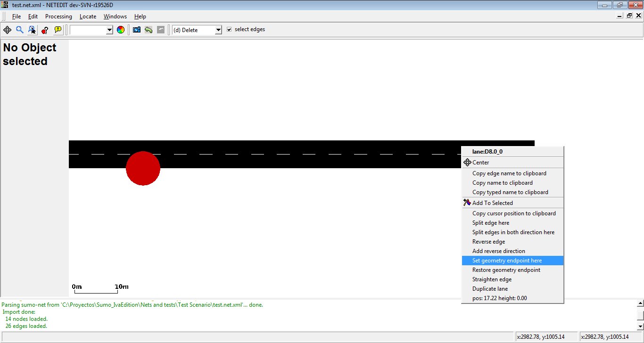Viewport: 644px width, 343px height.
Task: Click the red junction circle
Action: pyautogui.click(x=143, y=168)
